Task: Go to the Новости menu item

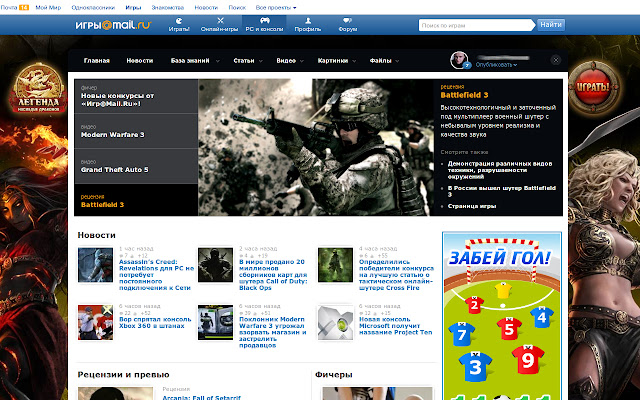Action: click(x=140, y=60)
